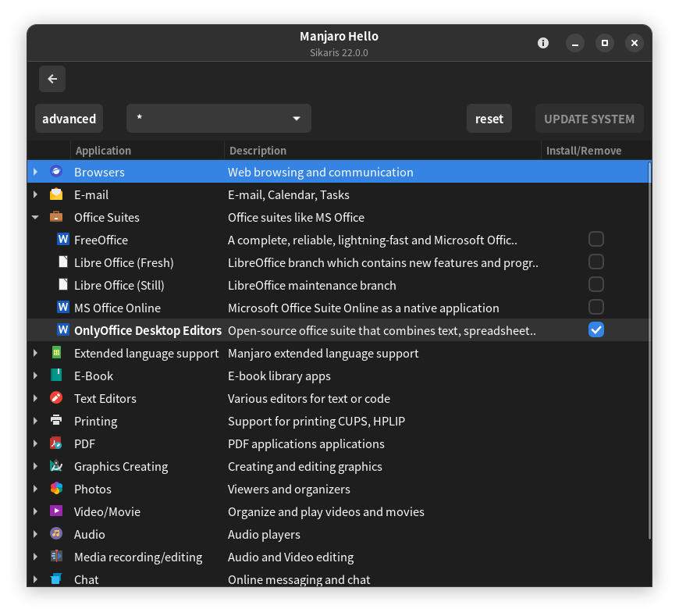Select the 'Various editors for text or code' text
Screen dimensions: 679x616
(x=309, y=398)
